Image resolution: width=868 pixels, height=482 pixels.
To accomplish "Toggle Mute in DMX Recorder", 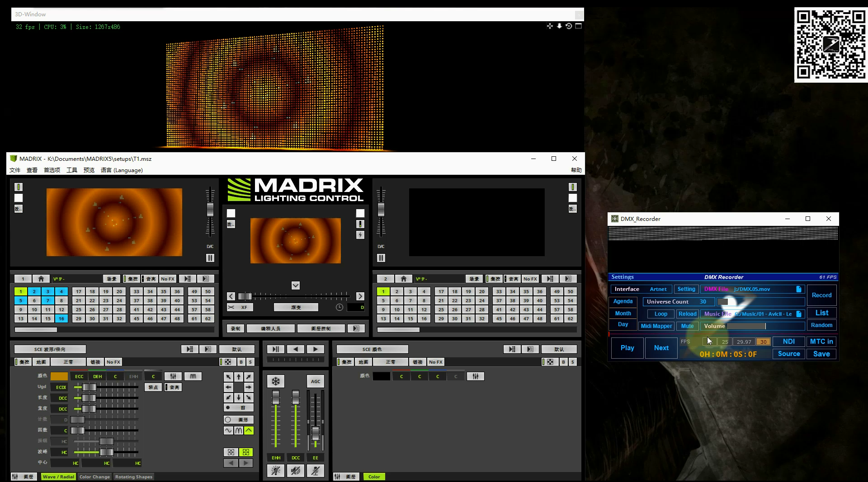I will (x=687, y=326).
